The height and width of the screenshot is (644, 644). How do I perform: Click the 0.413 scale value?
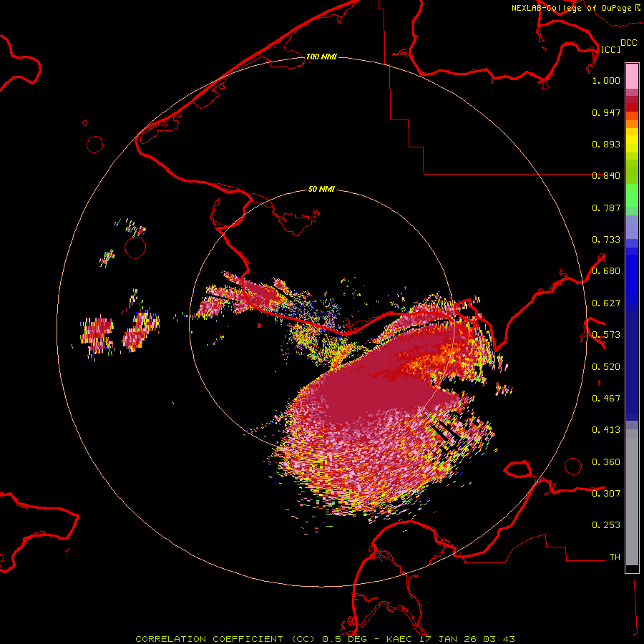(x=606, y=430)
